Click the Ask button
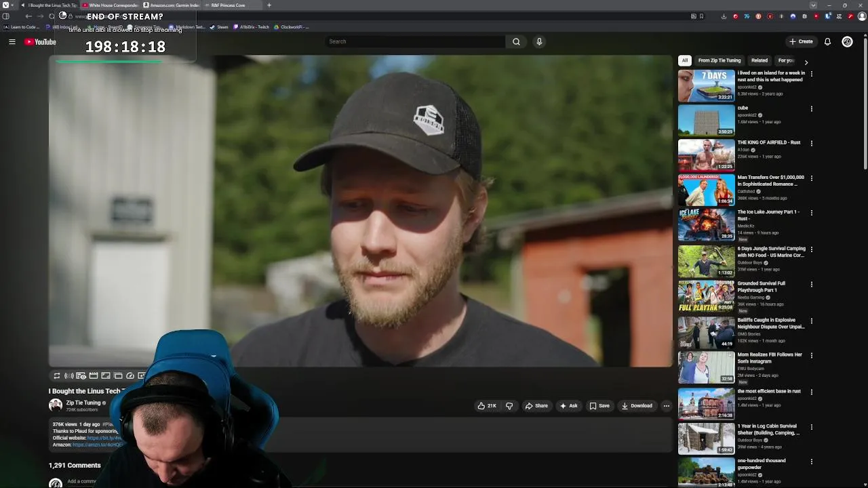Screen dimensions: 868x488 pyautogui.click(x=568, y=406)
